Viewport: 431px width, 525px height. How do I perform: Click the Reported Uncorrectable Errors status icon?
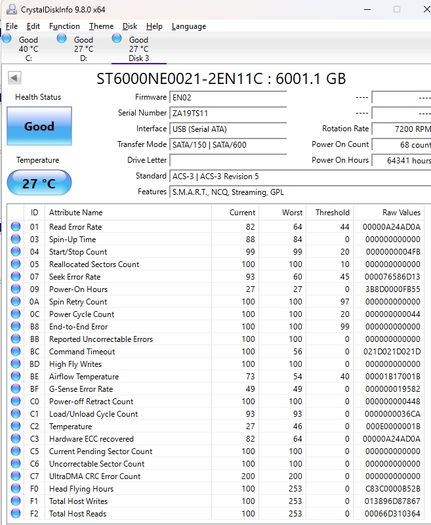click(15, 339)
